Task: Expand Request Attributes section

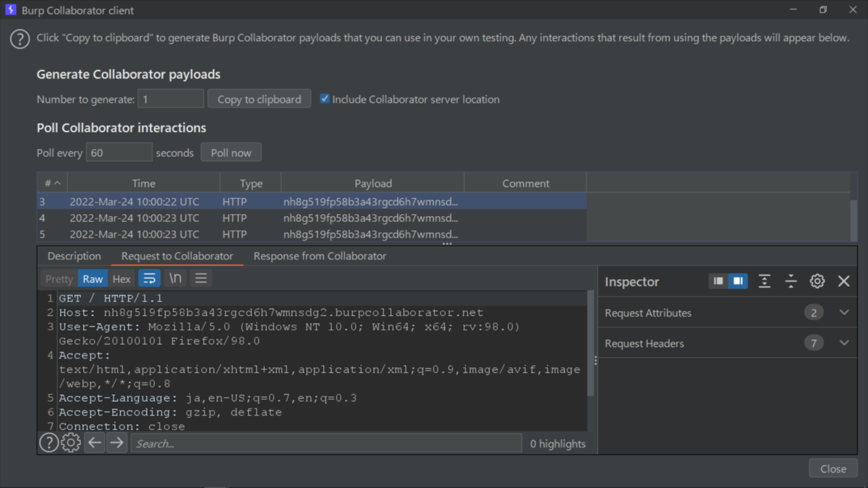Action: (x=843, y=312)
